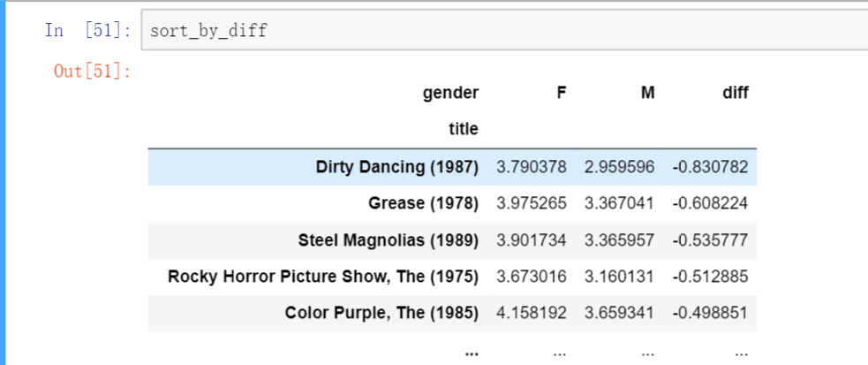Viewport: 868px width, 365px height.
Task: Click M value 3.659341
Action: pos(619,313)
